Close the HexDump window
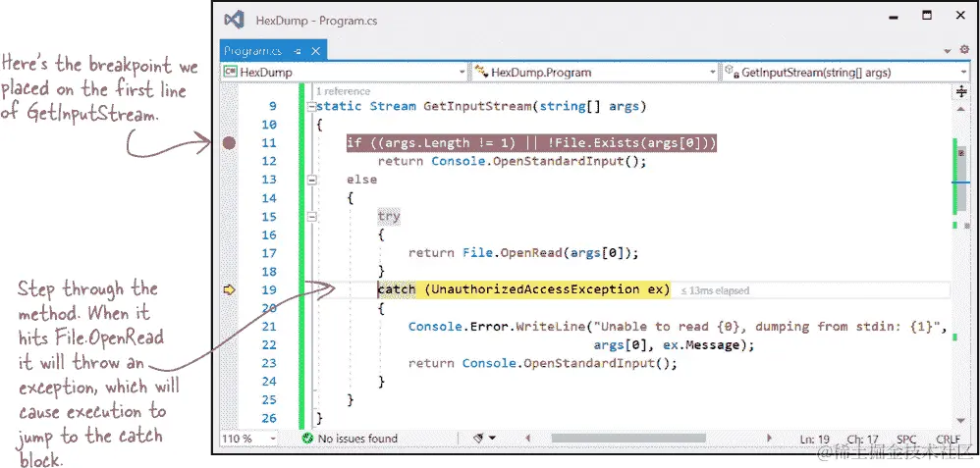Viewport: 980px width, 468px height. pyautogui.click(x=961, y=15)
